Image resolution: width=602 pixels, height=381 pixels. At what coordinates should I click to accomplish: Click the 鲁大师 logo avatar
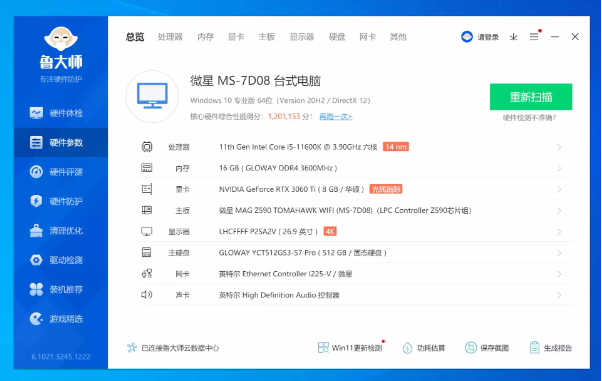[x=61, y=39]
